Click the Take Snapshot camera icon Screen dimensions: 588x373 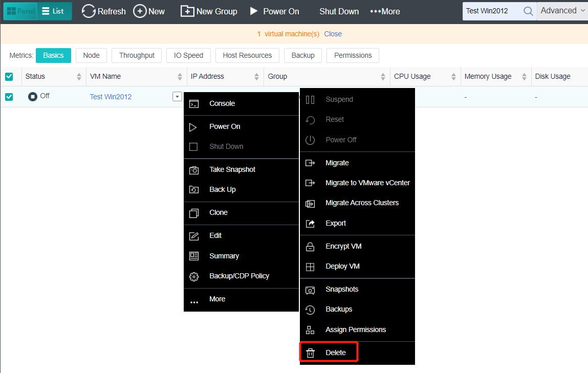click(194, 170)
